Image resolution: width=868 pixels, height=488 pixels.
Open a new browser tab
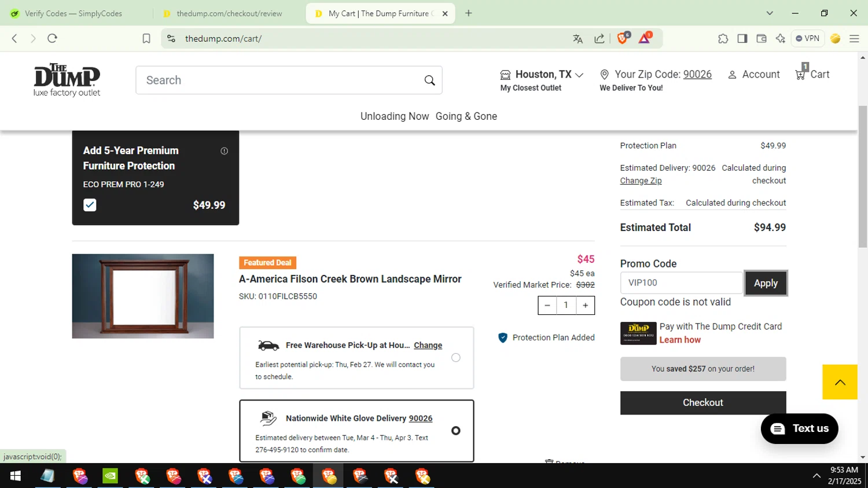(x=469, y=13)
